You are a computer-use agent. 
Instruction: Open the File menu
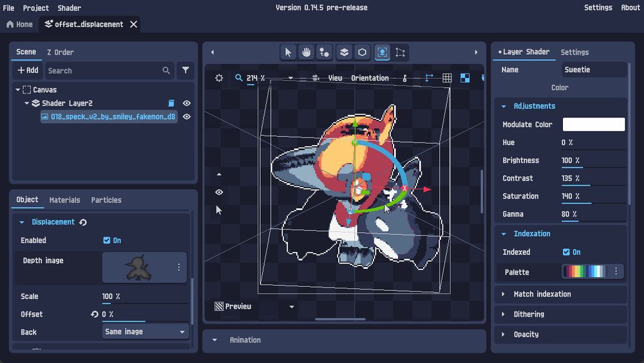click(x=8, y=8)
